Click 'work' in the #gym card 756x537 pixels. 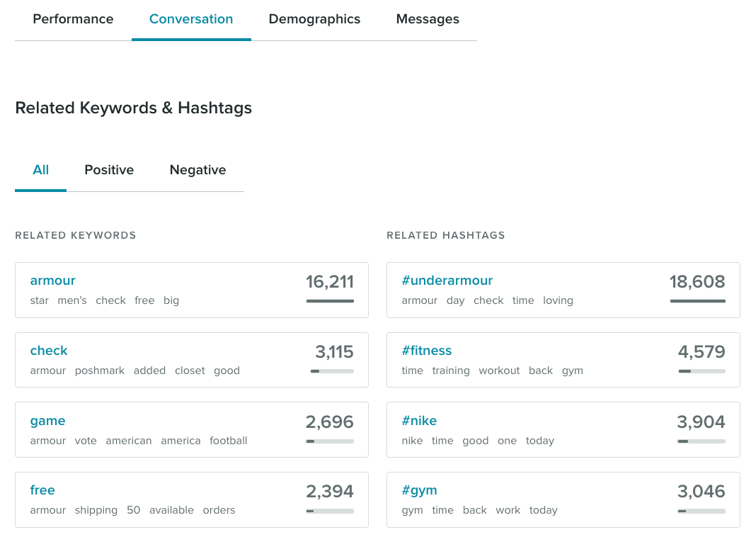[508, 510]
